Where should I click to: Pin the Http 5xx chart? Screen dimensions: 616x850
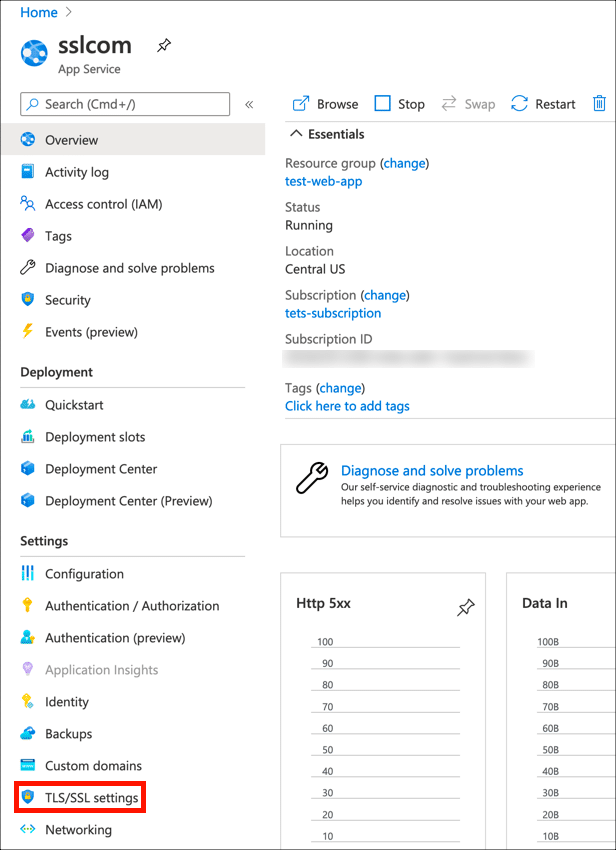click(465, 607)
